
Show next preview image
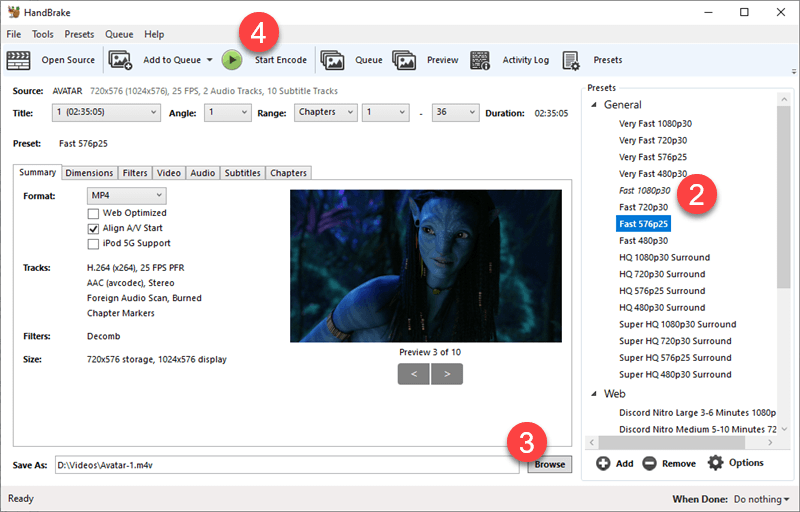click(447, 374)
